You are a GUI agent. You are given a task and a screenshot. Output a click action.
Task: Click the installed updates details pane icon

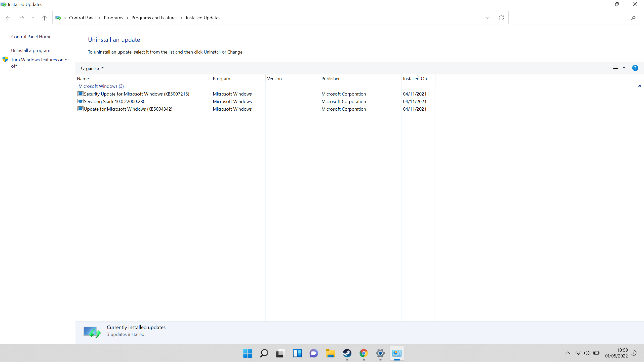[x=92, y=332]
